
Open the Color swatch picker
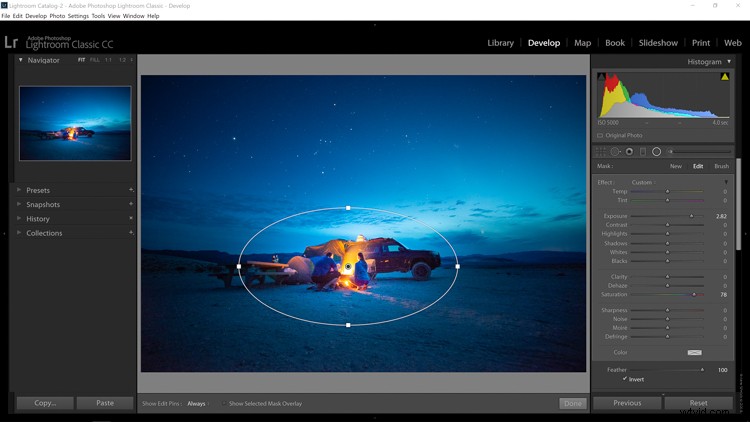[695, 353]
